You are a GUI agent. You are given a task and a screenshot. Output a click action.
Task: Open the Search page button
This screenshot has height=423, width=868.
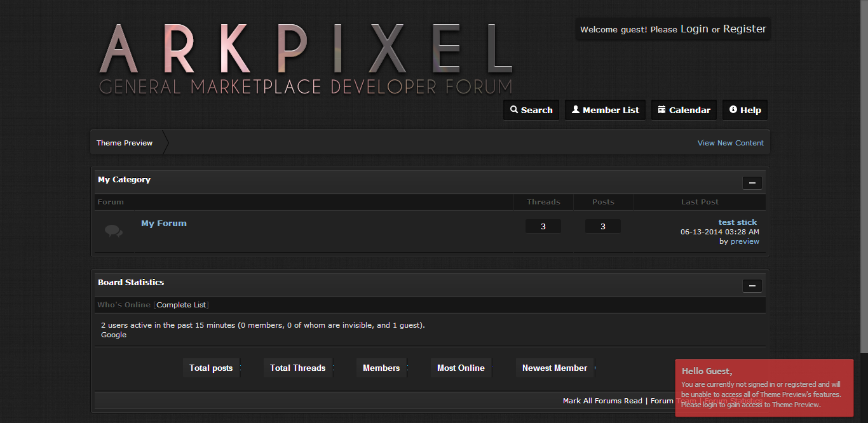tap(531, 110)
